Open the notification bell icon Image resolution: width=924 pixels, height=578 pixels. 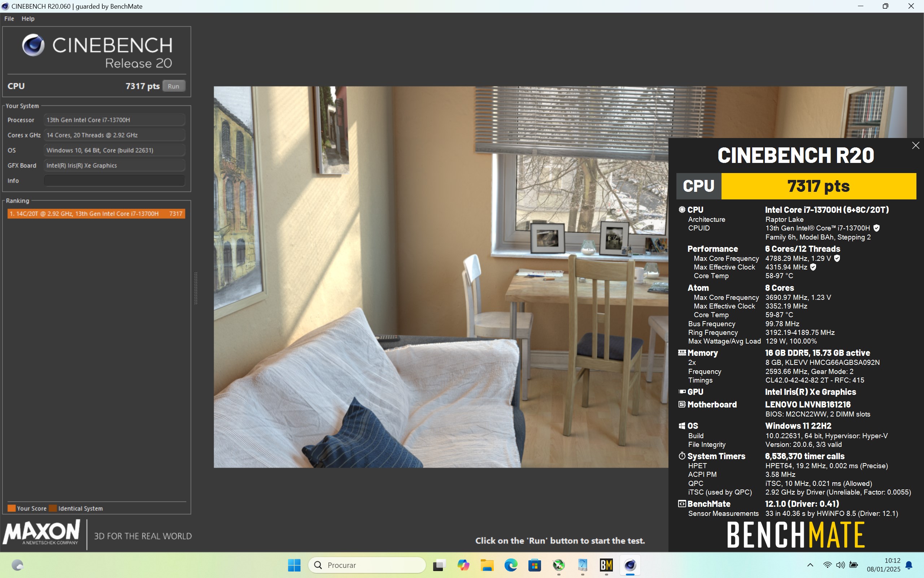(x=909, y=565)
